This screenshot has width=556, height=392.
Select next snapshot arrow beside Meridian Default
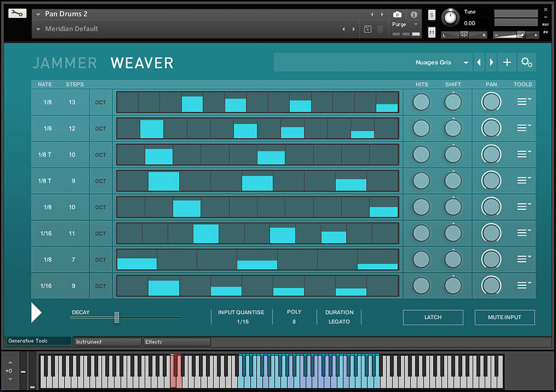pyautogui.click(x=353, y=29)
